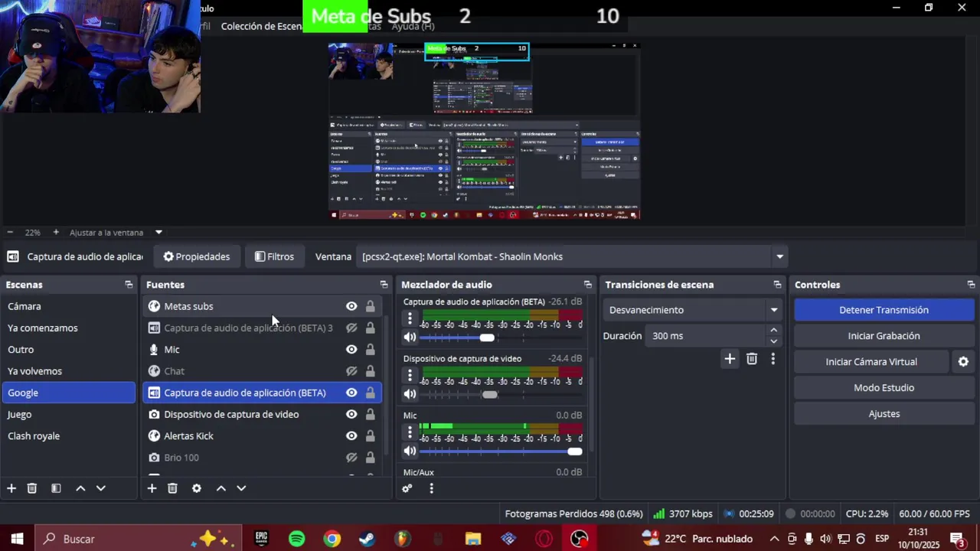The width and height of the screenshot is (980, 551).
Task: Remove selected source with trash icon
Action: (x=172, y=488)
